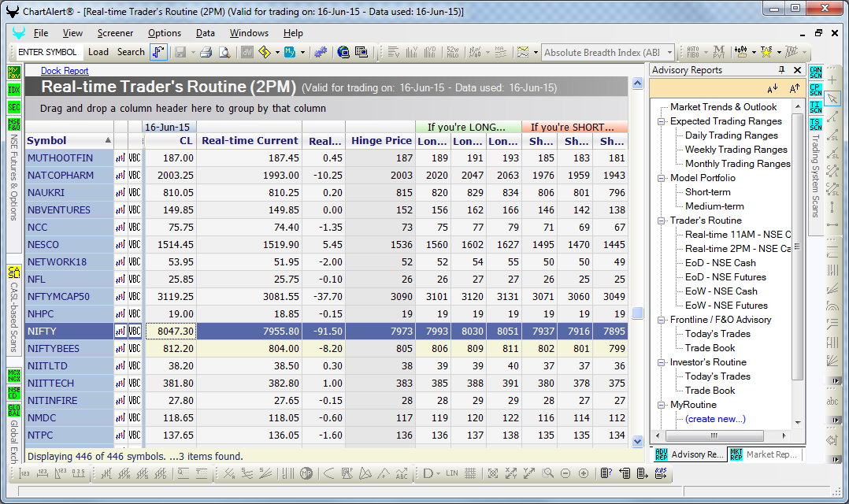
Task: Click the Real-time Current column header
Action: [250, 141]
